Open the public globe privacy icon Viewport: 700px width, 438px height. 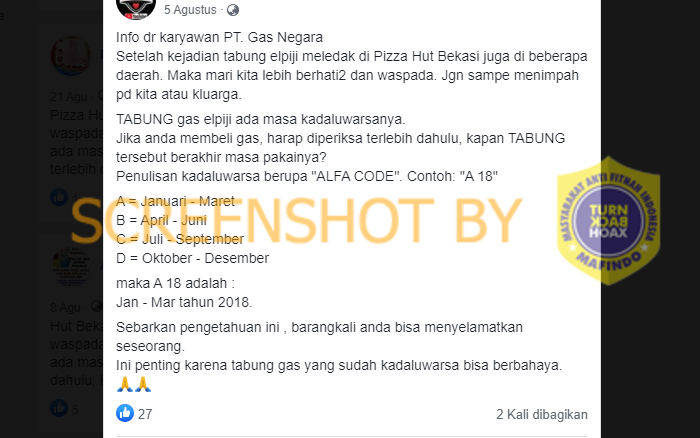point(233,10)
